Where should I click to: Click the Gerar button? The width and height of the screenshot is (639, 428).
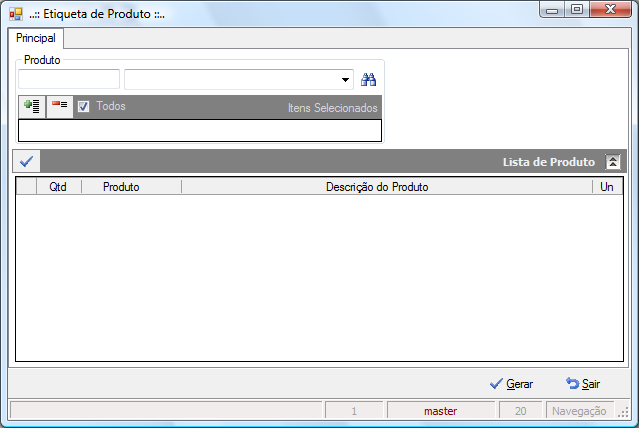[x=511, y=384]
